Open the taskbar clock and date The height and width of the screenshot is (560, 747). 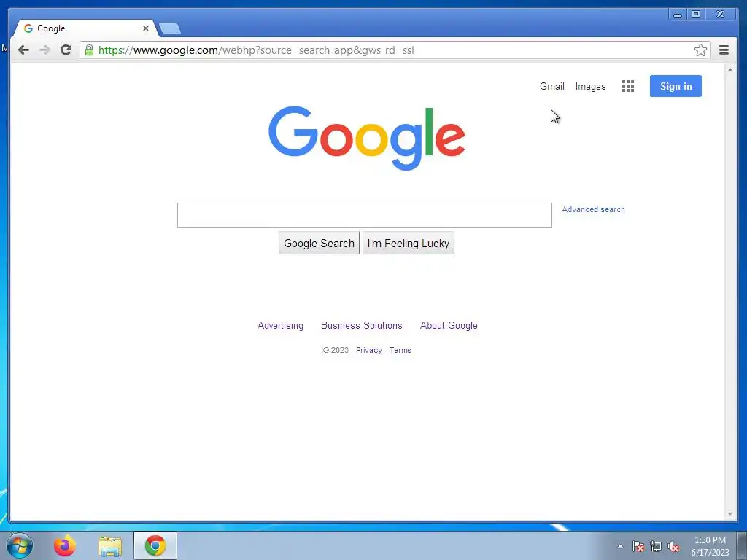click(x=710, y=546)
